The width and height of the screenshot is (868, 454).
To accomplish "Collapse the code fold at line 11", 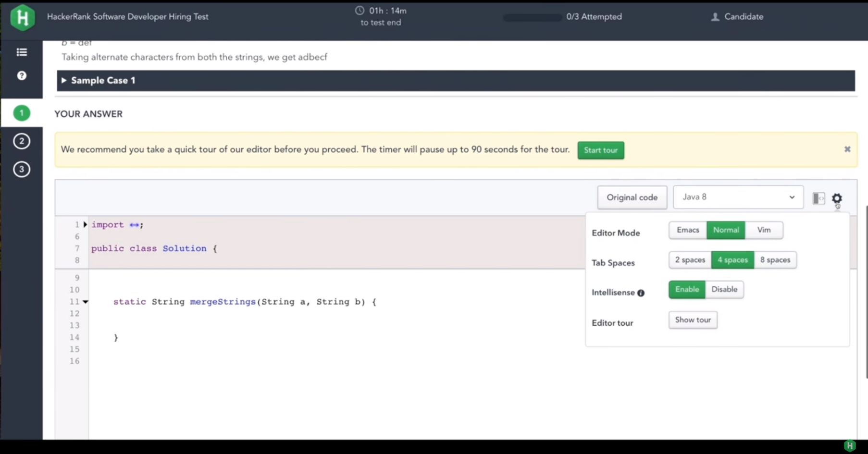I will [85, 302].
